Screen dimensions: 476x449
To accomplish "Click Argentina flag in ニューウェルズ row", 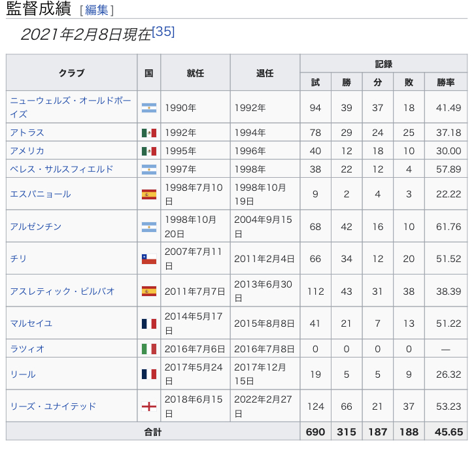I will click(149, 108).
